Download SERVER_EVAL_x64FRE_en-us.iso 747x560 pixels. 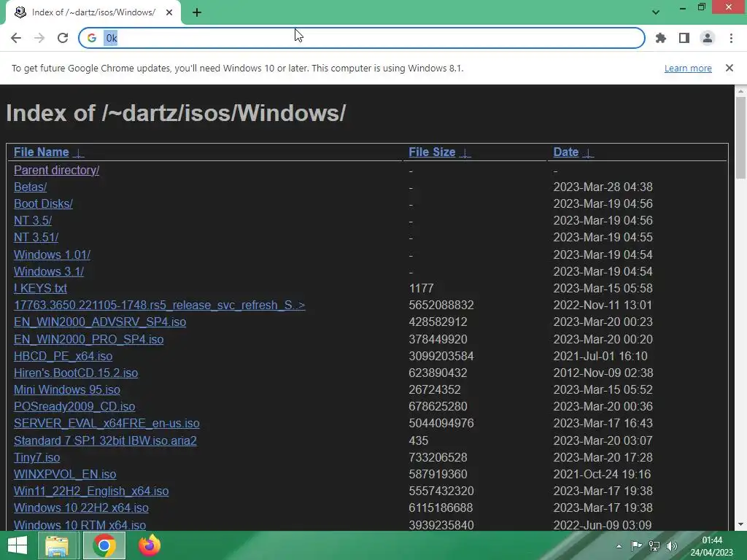click(x=107, y=424)
